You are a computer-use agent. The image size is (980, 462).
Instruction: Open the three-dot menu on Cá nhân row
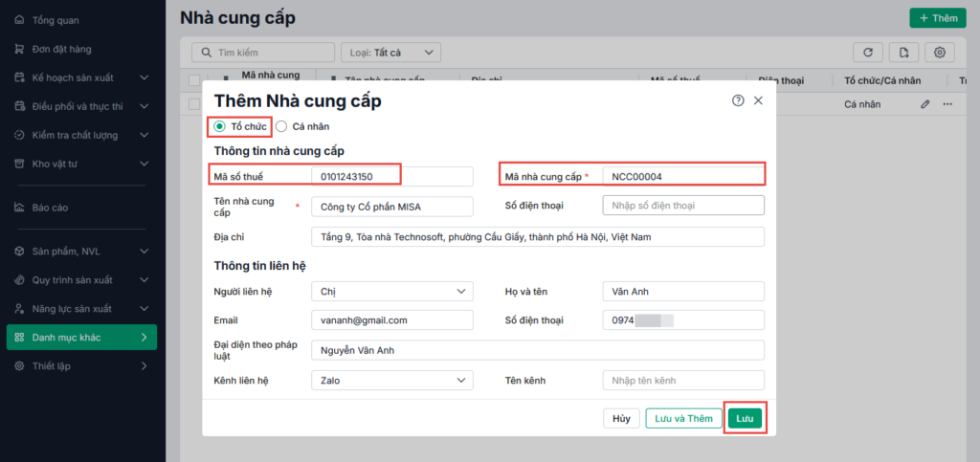tap(948, 104)
